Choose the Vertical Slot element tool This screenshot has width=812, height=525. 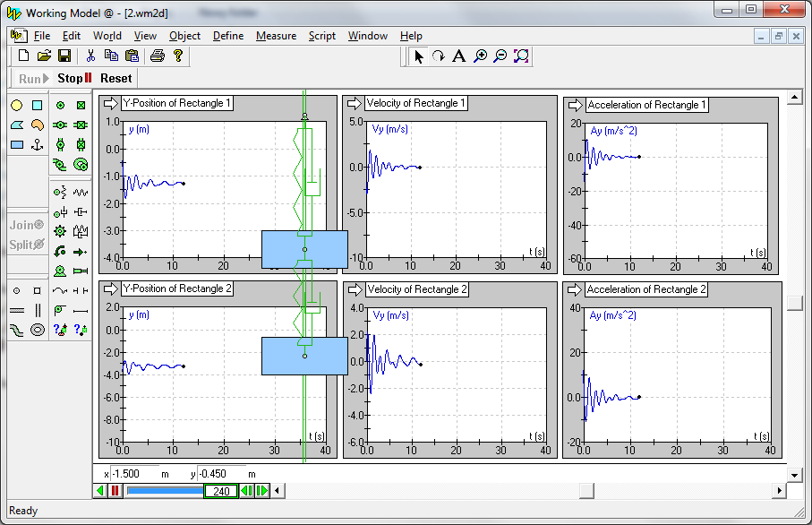click(38, 311)
